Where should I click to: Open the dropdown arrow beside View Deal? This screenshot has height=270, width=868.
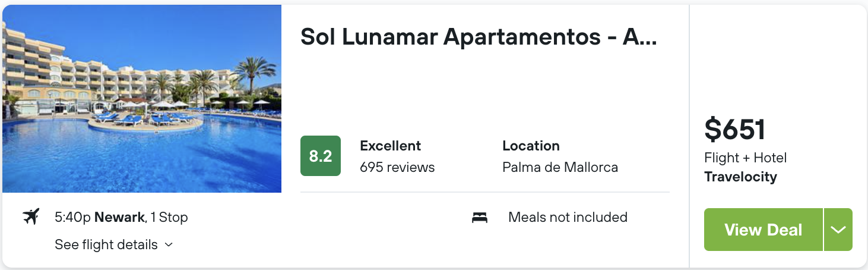pyautogui.click(x=838, y=230)
